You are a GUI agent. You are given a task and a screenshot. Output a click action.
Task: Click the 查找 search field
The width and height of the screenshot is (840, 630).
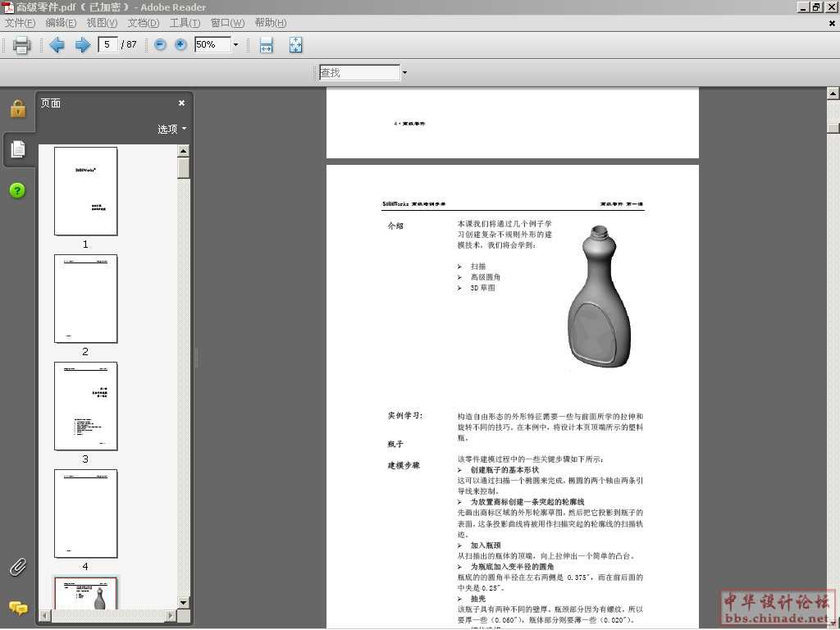click(359, 72)
